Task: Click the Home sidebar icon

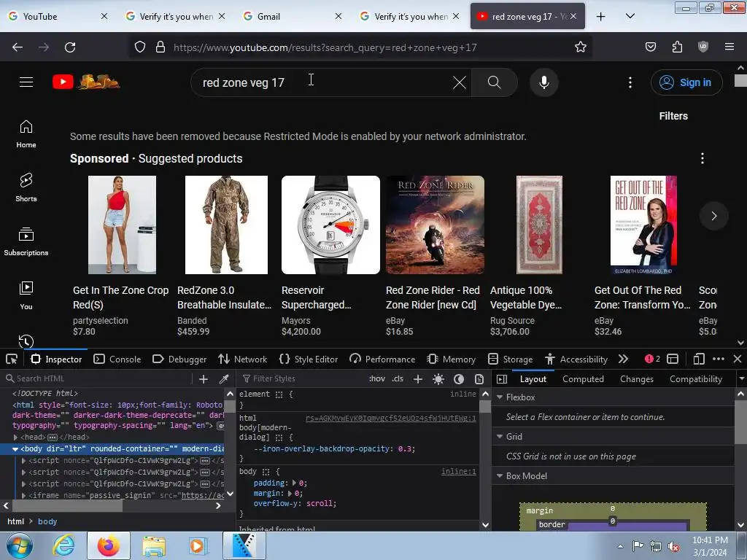Action: (26, 127)
